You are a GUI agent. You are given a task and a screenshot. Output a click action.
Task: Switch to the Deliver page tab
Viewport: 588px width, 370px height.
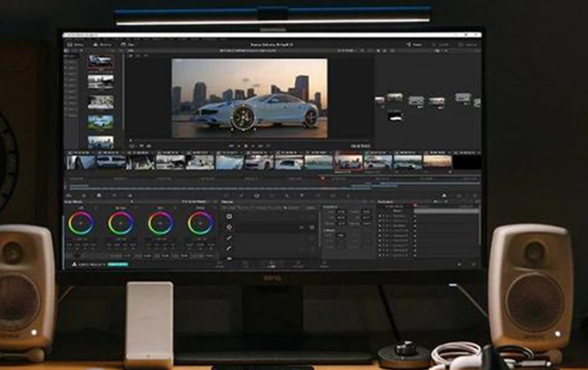(x=325, y=265)
